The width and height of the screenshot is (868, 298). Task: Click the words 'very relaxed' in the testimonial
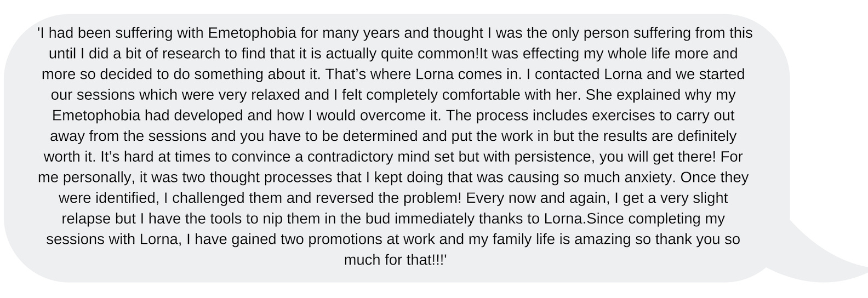click(x=260, y=95)
